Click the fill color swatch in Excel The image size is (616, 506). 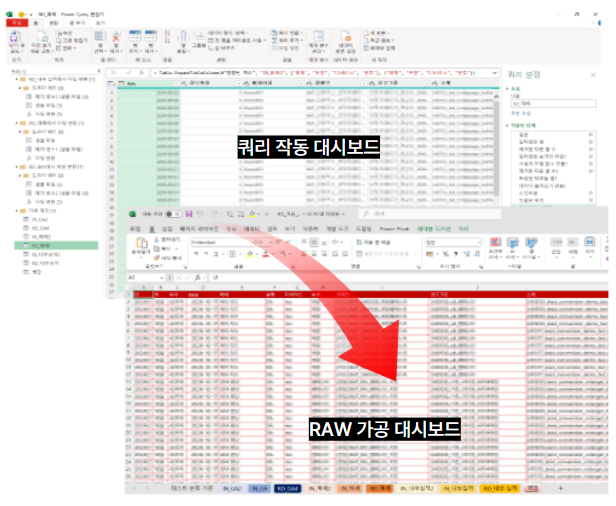250,254
